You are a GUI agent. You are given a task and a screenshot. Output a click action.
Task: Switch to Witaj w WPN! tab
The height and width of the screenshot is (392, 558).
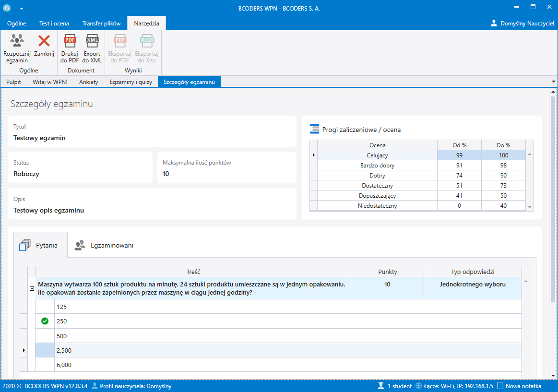coord(50,82)
